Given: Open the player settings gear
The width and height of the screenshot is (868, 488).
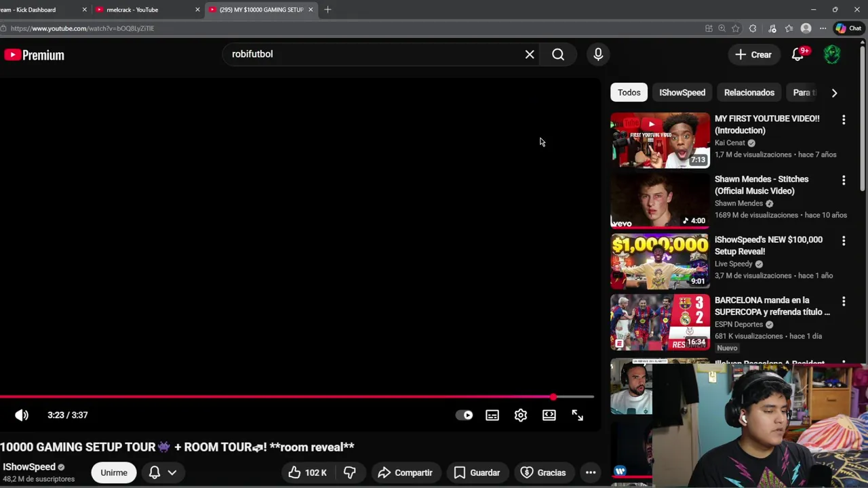Looking at the screenshot, I should tap(520, 415).
